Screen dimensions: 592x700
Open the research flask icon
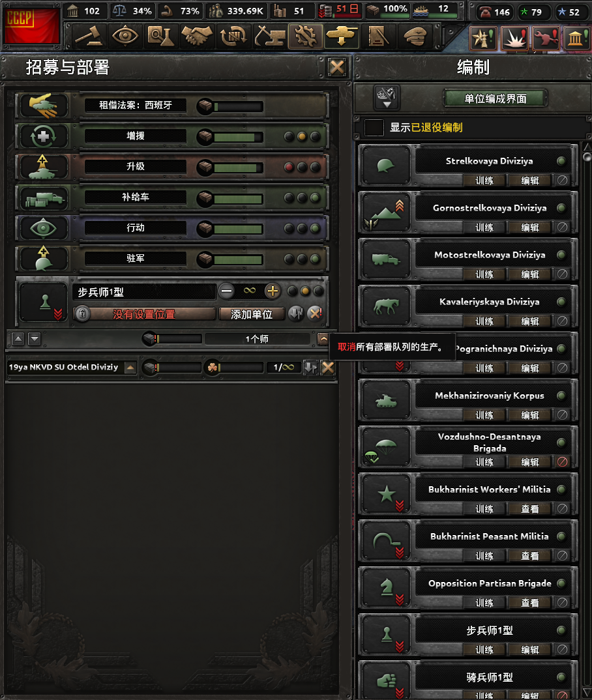click(x=160, y=36)
